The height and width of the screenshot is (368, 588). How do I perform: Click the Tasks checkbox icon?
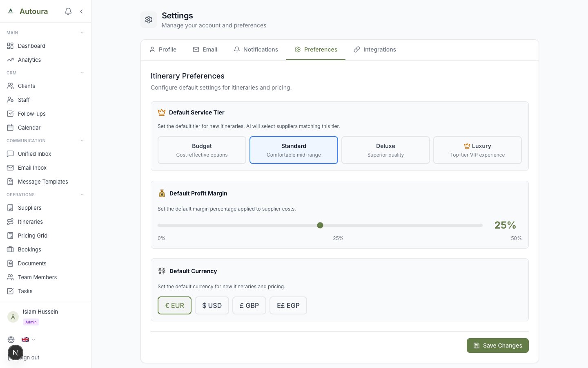pyautogui.click(x=10, y=291)
